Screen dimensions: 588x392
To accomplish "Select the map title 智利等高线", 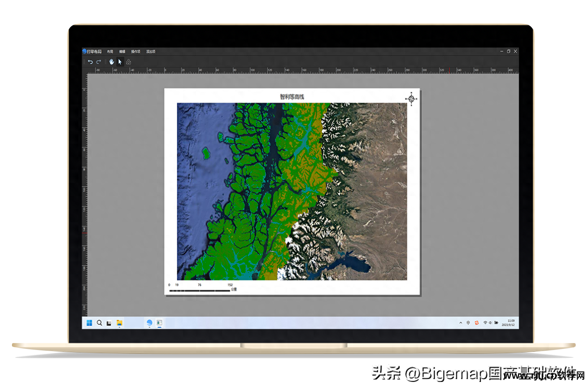I will pyautogui.click(x=292, y=97).
